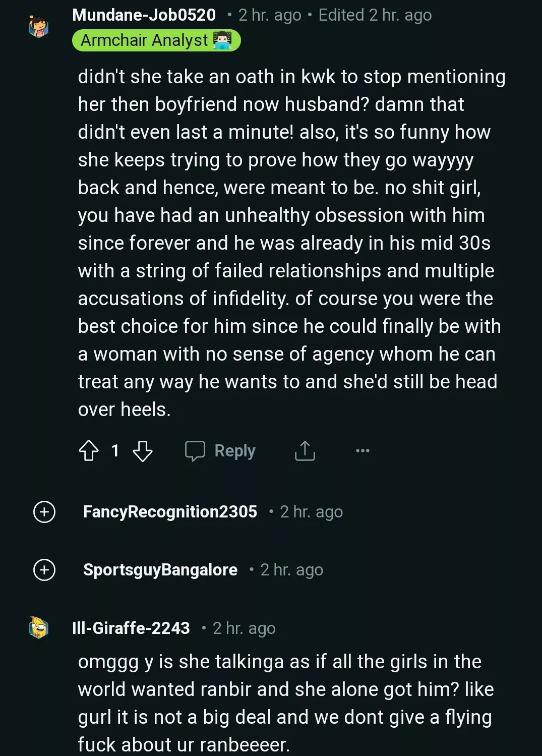Select the vote count number 1
This screenshot has height=756, width=542.
tap(115, 451)
